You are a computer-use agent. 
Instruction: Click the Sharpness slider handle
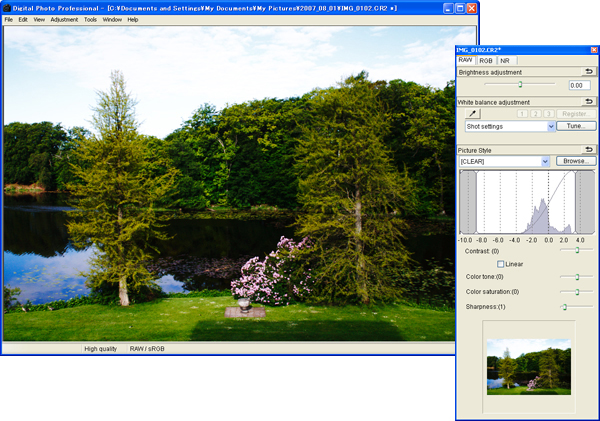click(x=564, y=306)
